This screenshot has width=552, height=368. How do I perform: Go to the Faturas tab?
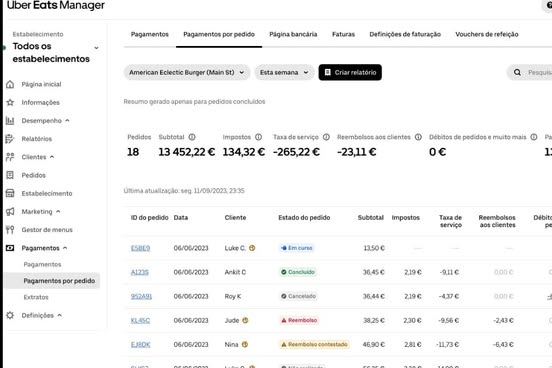coord(343,34)
